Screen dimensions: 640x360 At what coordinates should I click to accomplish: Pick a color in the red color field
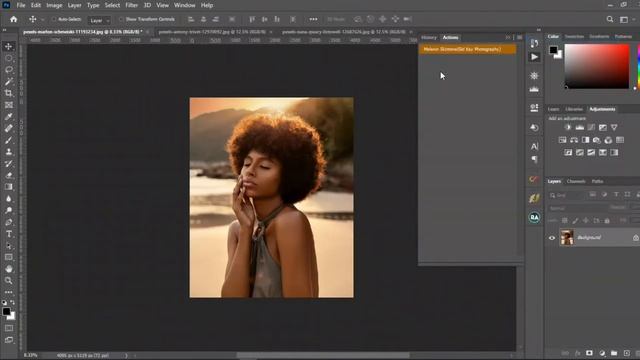[x=597, y=66]
